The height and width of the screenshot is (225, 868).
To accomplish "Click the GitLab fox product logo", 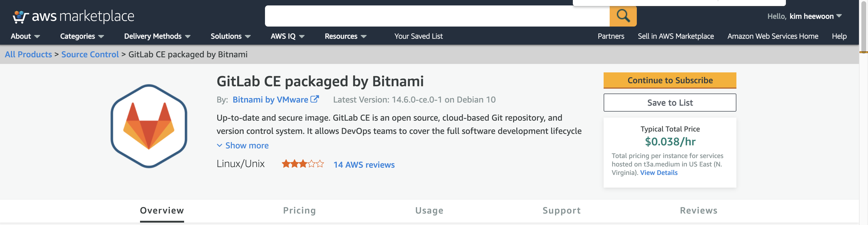I will click(149, 126).
